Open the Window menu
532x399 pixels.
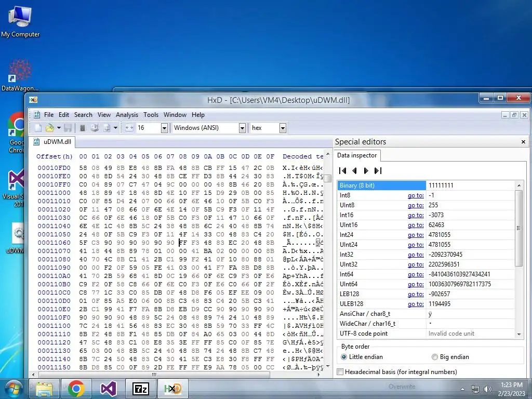(x=175, y=115)
